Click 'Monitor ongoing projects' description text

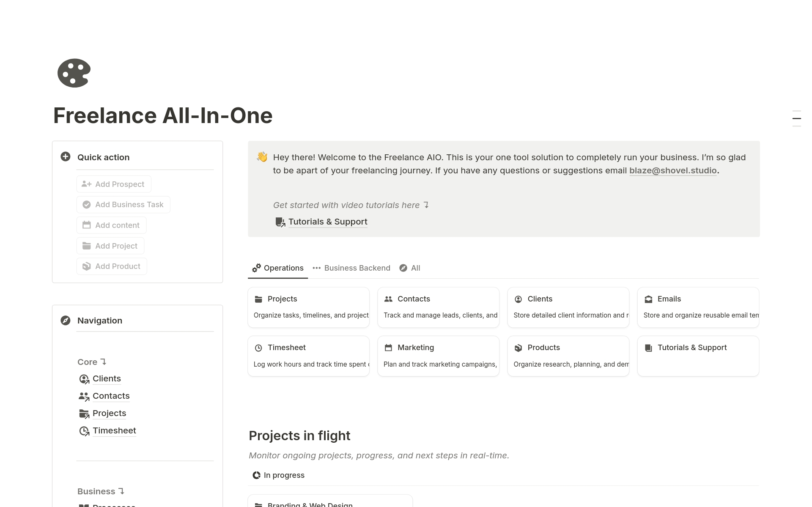point(379,455)
